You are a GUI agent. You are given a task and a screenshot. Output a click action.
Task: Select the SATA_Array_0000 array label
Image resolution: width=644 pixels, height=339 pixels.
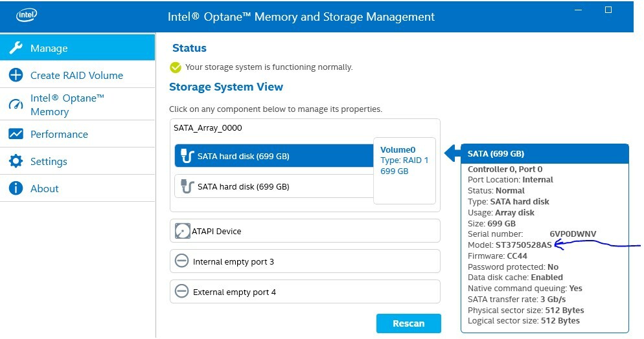pyautogui.click(x=208, y=128)
